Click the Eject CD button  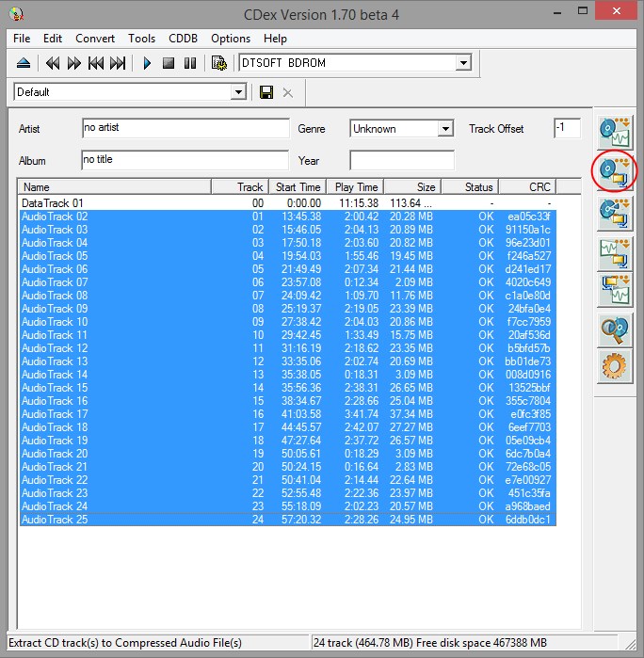click(x=24, y=63)
